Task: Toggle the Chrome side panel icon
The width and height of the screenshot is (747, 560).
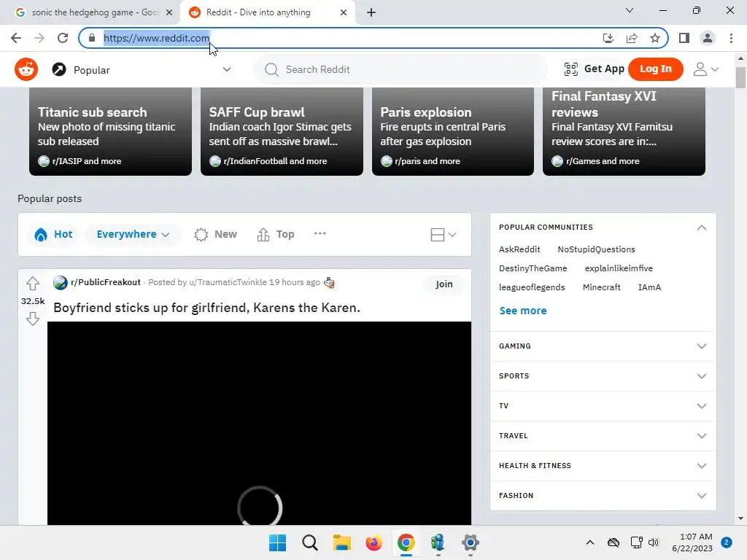Action: pos(684,38)
